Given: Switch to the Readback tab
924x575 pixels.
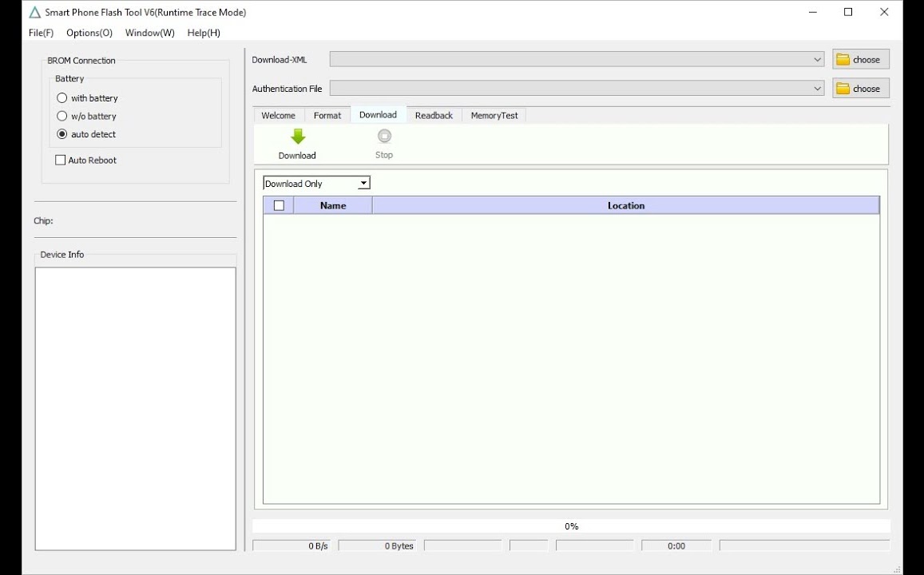Looking at the screenshot, I should 434,116.
